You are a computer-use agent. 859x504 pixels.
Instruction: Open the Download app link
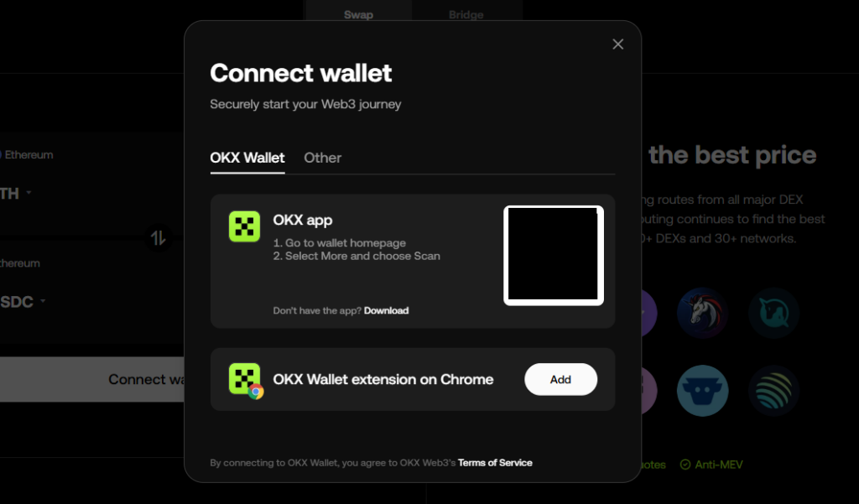click(x=386, y=310)
